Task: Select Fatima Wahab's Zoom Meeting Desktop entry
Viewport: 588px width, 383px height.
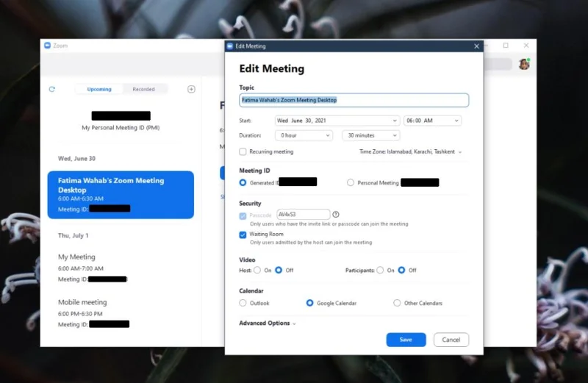Action: click(121, 195)
